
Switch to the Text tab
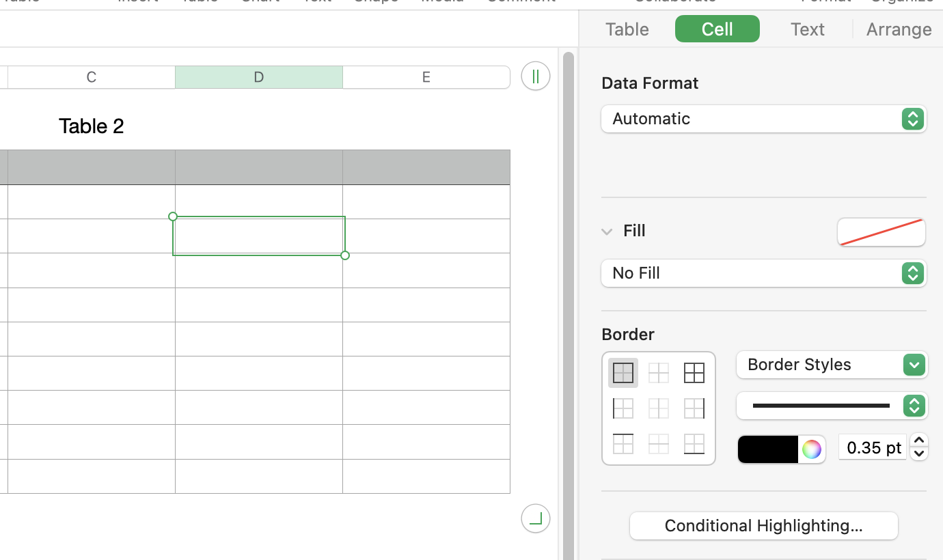pos(808,29)
